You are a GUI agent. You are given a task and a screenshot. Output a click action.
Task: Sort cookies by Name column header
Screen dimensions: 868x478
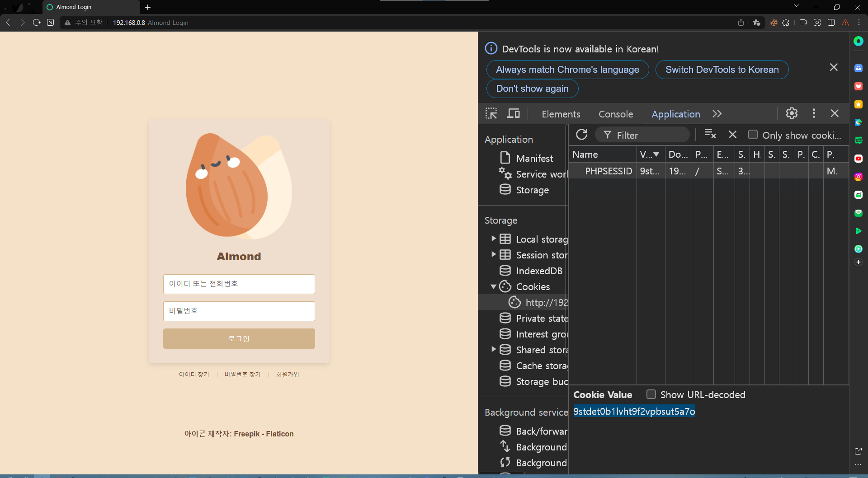click(x=603, y=155)
